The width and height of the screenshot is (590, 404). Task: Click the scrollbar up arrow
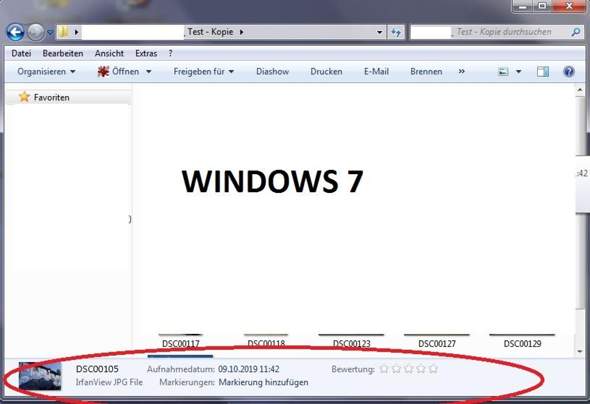coord(580,90)
